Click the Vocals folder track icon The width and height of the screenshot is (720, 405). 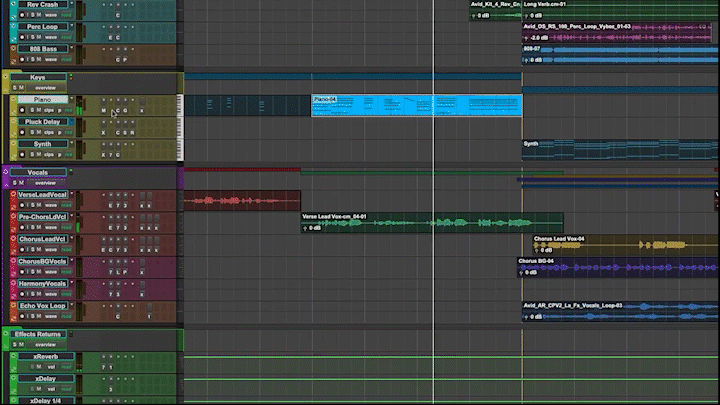(6, 172)
